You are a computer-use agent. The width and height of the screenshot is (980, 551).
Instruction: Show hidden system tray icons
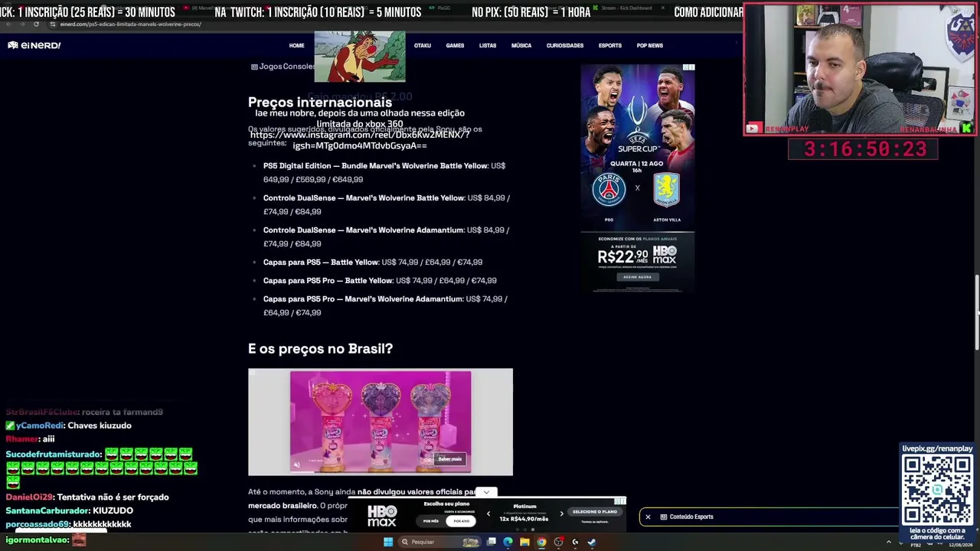[889, 542]
